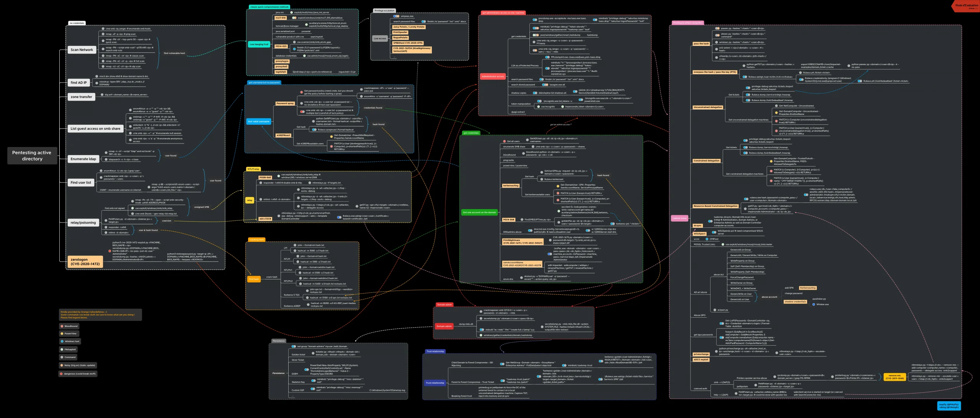The image size is (980, 418).
Task: Select the Scan Network node
Action: point(82,50)
